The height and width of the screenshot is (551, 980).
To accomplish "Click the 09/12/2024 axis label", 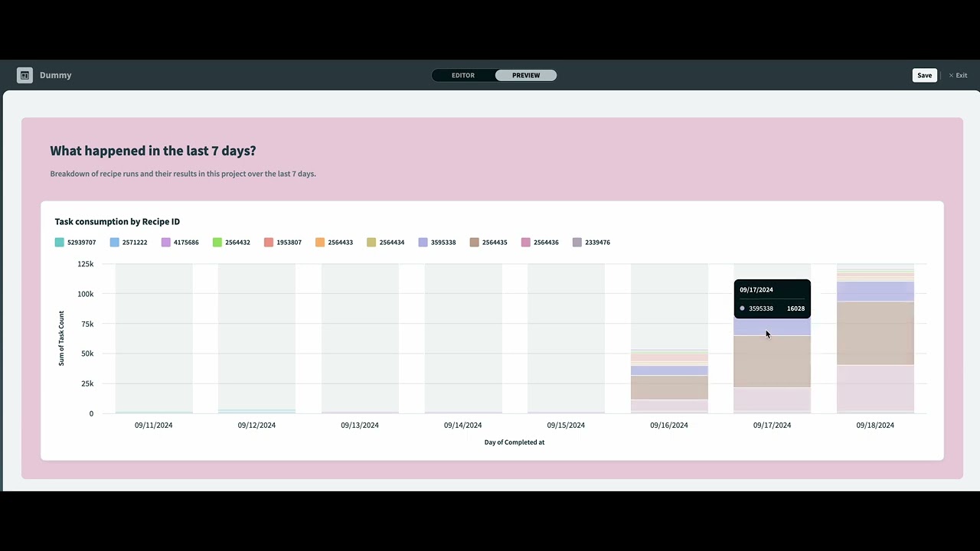I will 256,425.
